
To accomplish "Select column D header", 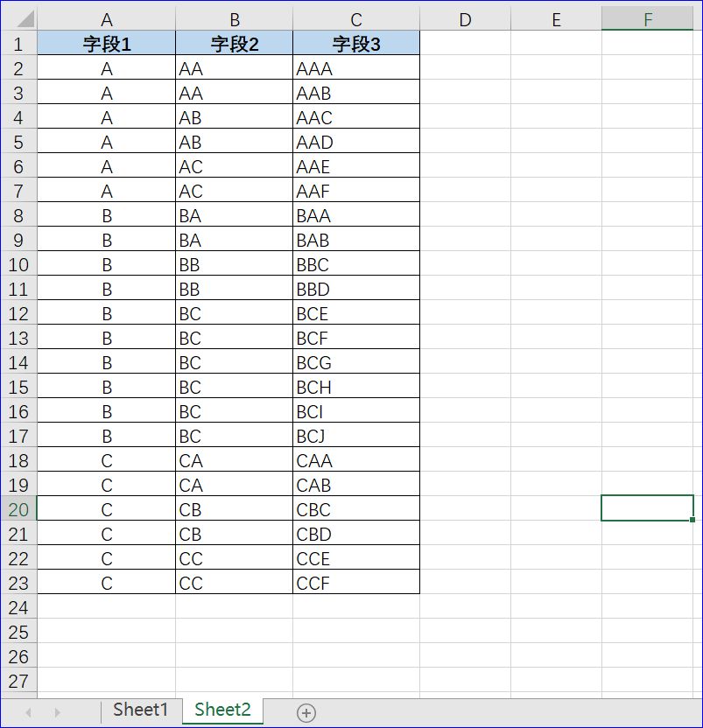I will 465,19.
